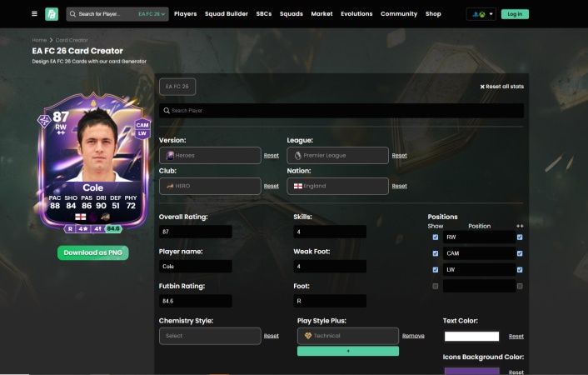Click the LW position field
Viewport: 588px width, 375px height.
pos(479,270)
